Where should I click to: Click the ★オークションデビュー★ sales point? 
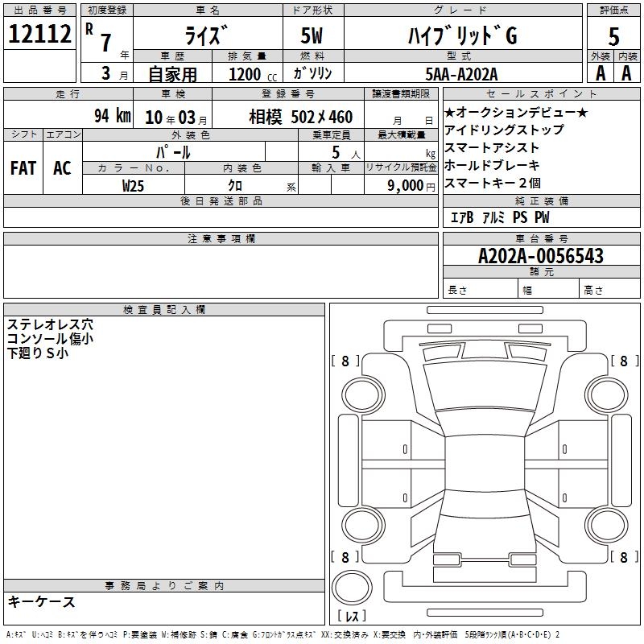516,113
